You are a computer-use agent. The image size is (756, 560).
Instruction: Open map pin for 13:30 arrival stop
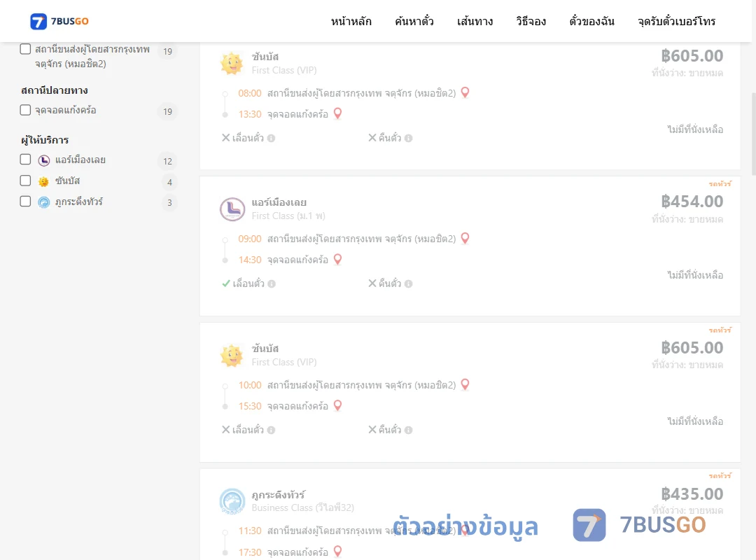337,114
